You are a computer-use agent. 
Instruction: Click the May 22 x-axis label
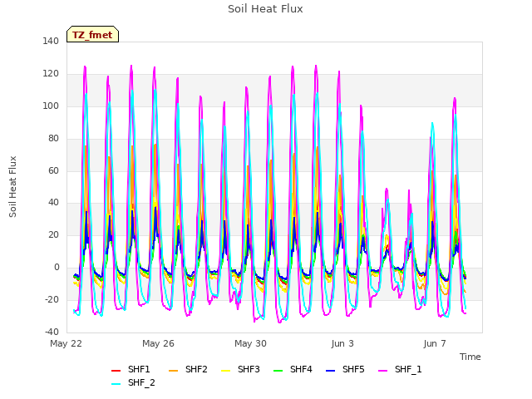66,343
